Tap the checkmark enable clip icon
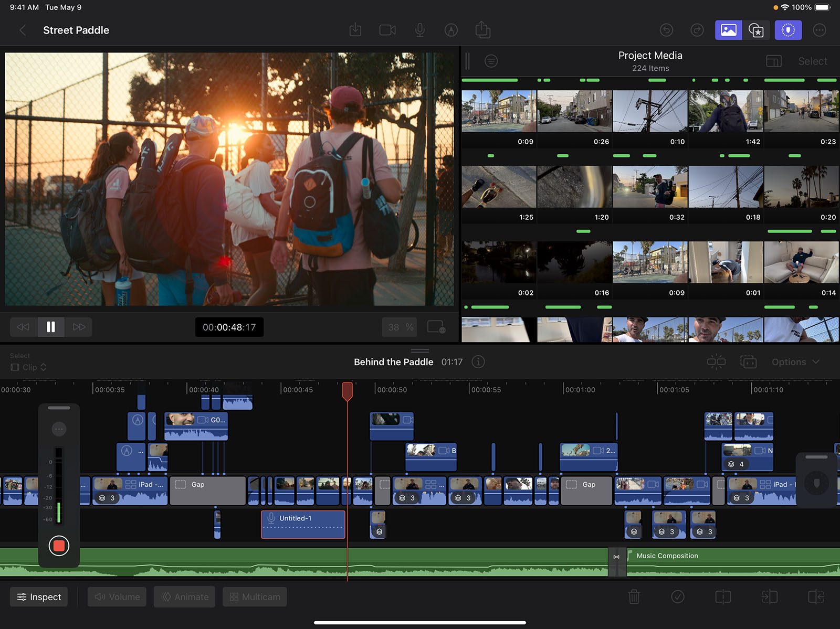 click(678, 597)
